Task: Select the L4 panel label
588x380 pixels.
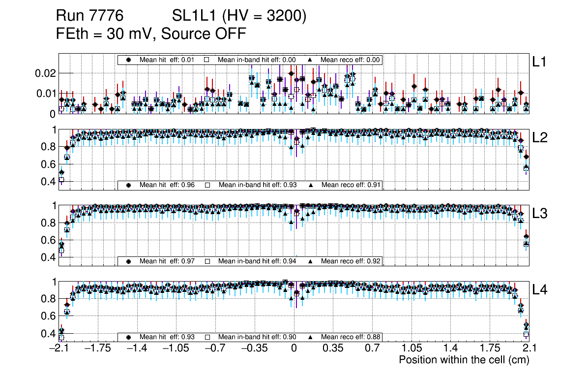Action: pos(539,290)
